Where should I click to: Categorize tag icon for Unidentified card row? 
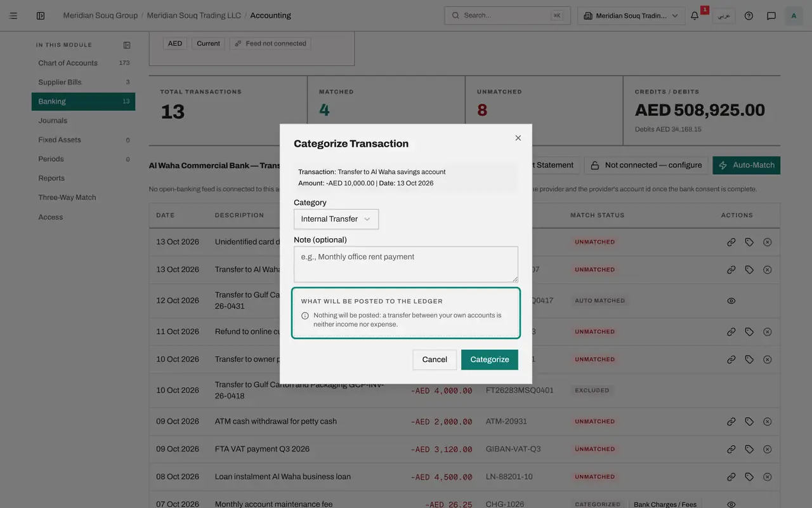click(749, 242)
